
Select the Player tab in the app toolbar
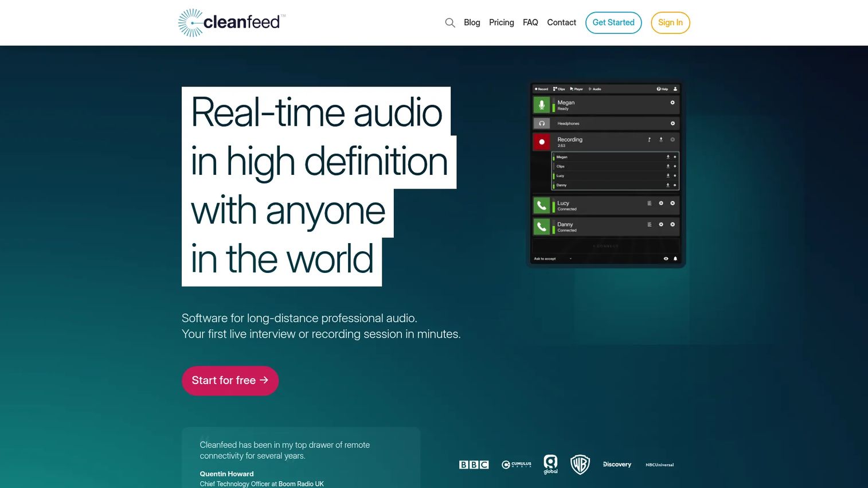pos(577,89)
